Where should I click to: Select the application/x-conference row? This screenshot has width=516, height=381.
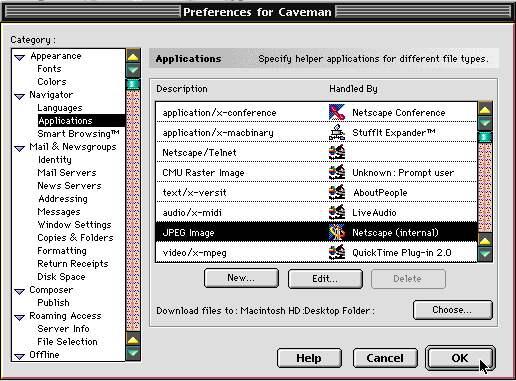(x=316, y=112)
